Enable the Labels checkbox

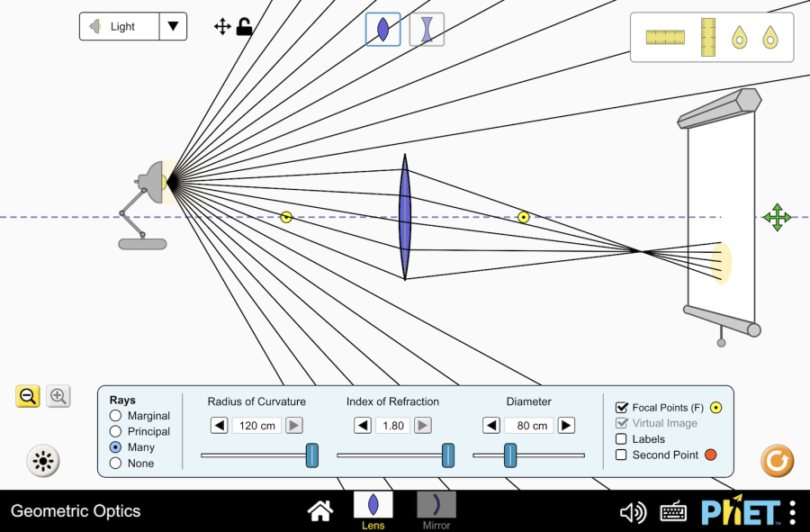pyautogui.click(x=621, y=439)
